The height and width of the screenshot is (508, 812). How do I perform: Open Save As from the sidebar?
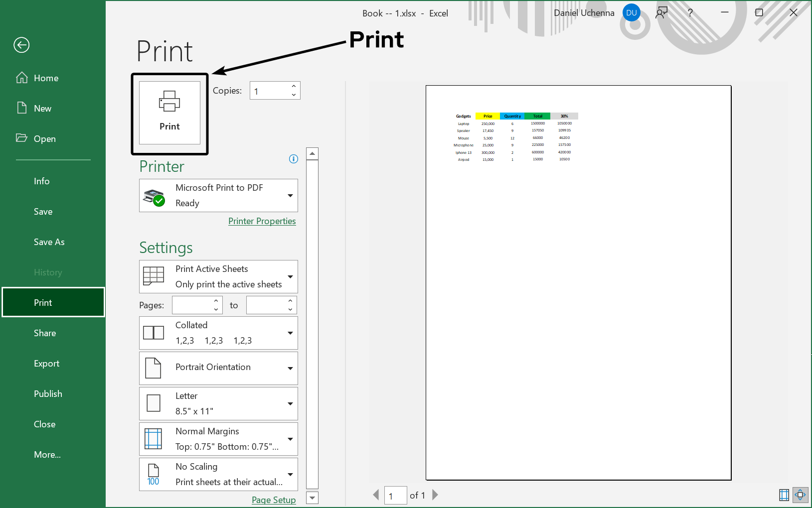click(x=49, y=242)
